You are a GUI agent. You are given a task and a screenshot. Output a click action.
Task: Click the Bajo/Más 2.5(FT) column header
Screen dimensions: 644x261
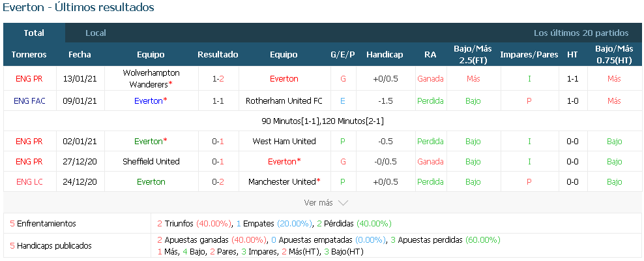point(473,54)
